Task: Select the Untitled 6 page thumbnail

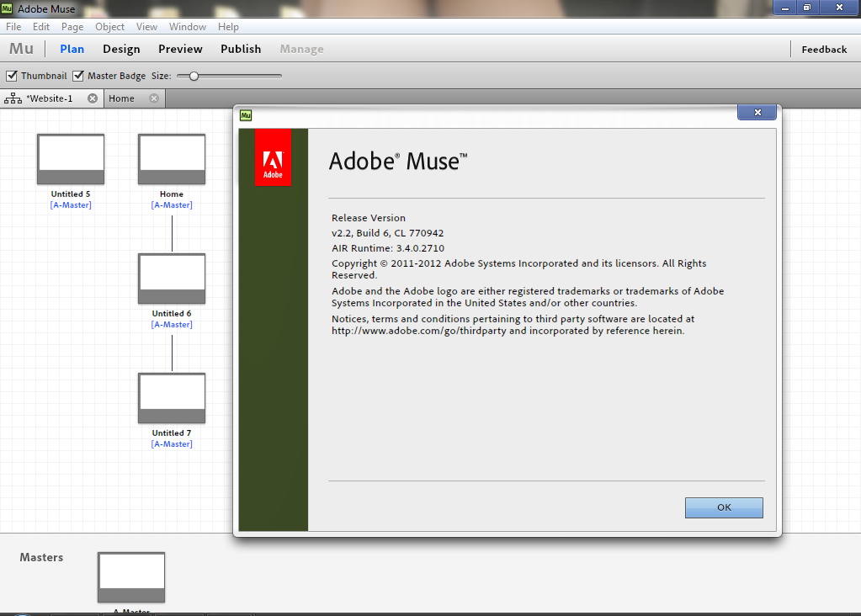Action: pyautogui.click(x=172, y=279)
